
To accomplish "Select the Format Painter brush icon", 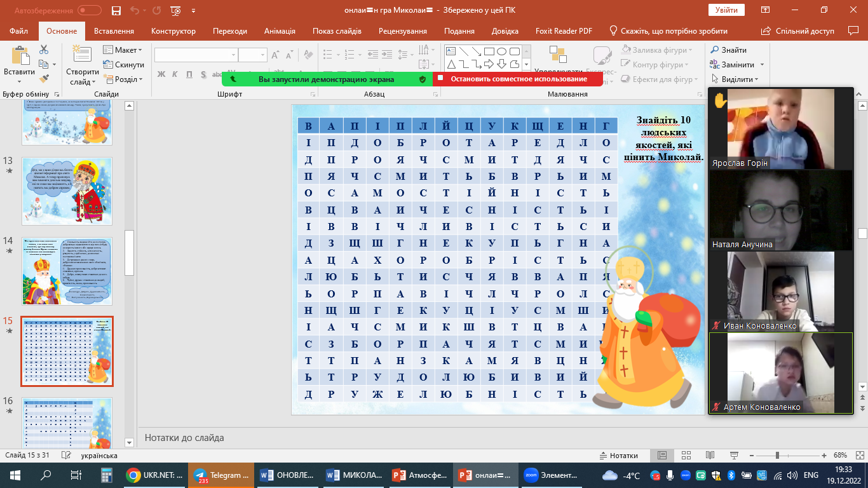I will tap(44, 79).
